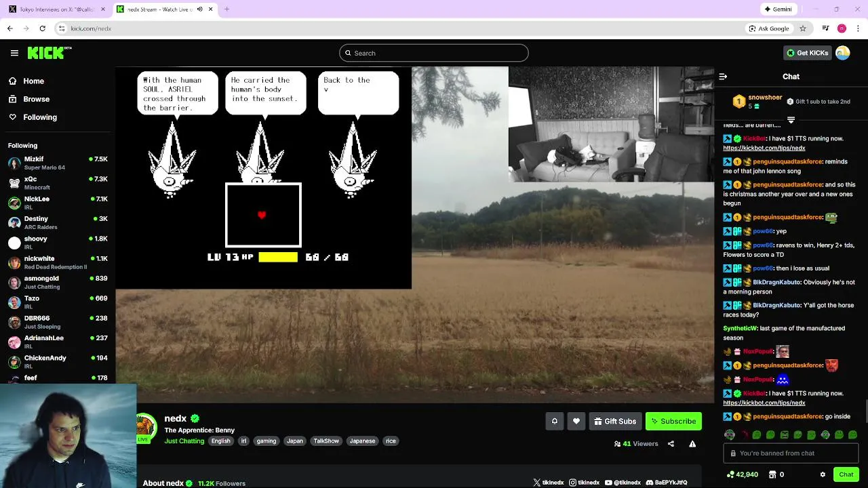Viewport: 868px width, 488px height.
Task: Open shoovy's channel in Following list
Action: click(58, 243)
